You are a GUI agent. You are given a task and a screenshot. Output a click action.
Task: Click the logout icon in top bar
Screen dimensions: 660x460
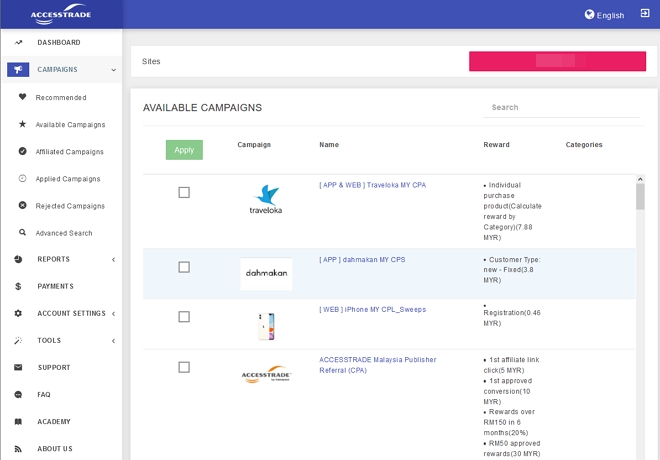point(644,13)
